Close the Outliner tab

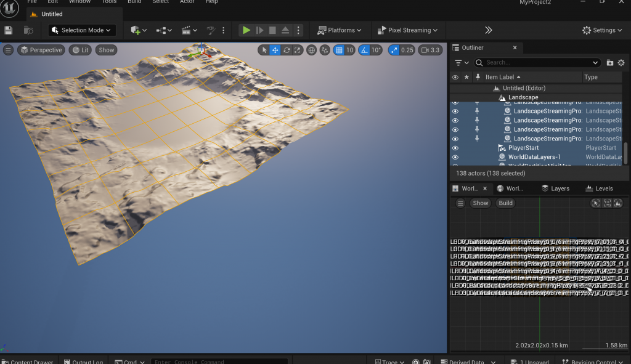click(515, 47)
